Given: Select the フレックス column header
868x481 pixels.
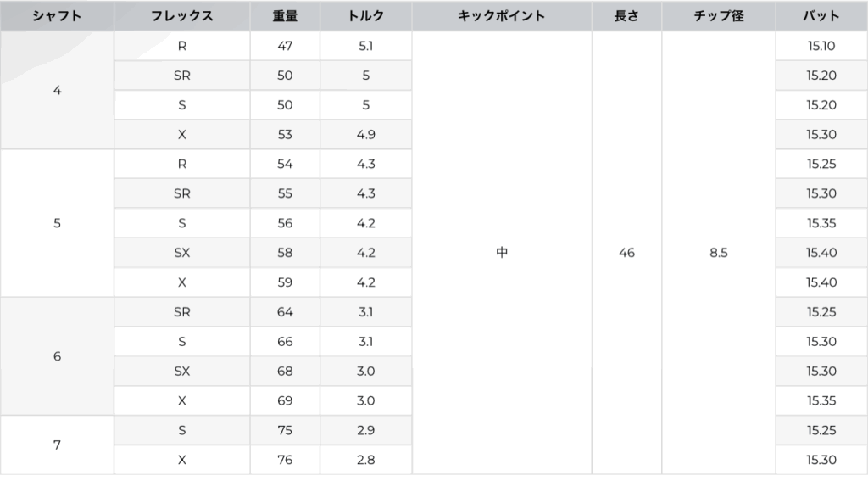Looking at the screenshot, I should 182,16.
